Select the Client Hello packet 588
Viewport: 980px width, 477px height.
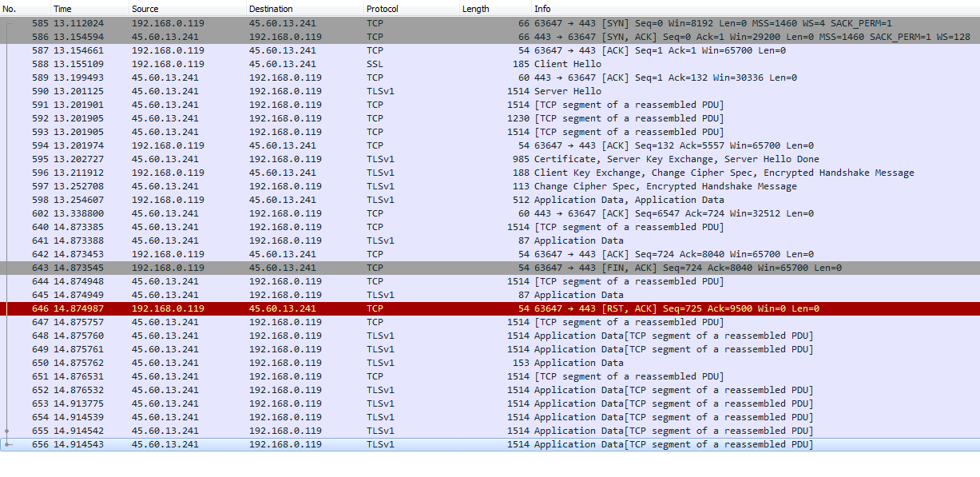pos(490,64)
